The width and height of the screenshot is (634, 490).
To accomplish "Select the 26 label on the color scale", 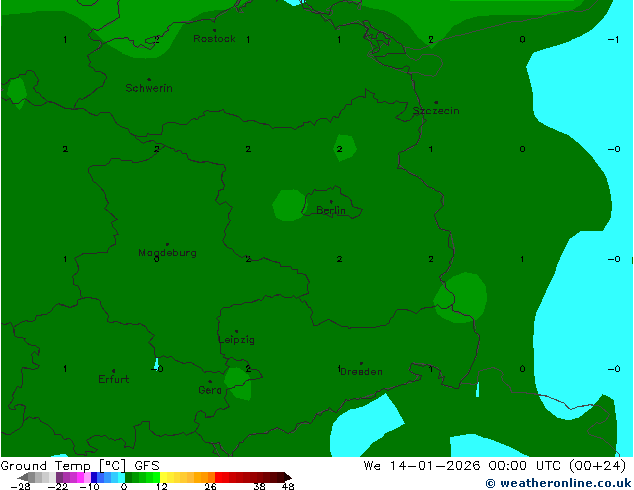I will [210, 486].
